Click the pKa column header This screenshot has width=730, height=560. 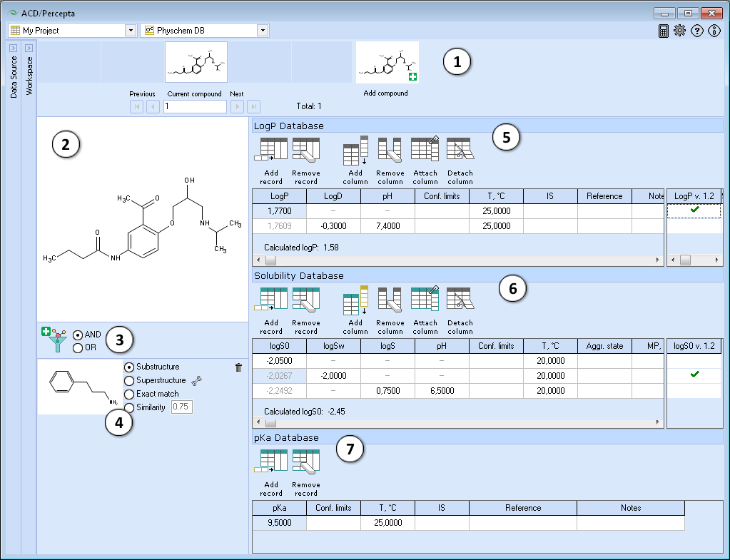[279, 509]
